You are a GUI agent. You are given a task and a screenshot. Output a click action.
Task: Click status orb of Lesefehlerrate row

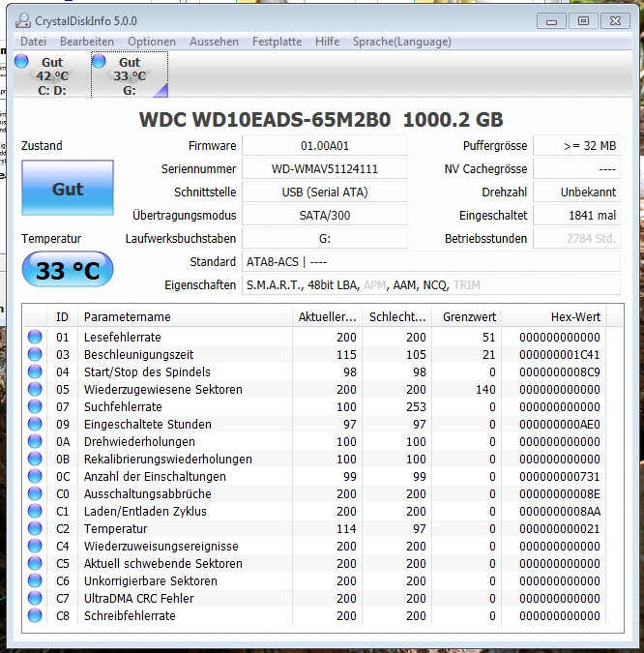point(35,337)
